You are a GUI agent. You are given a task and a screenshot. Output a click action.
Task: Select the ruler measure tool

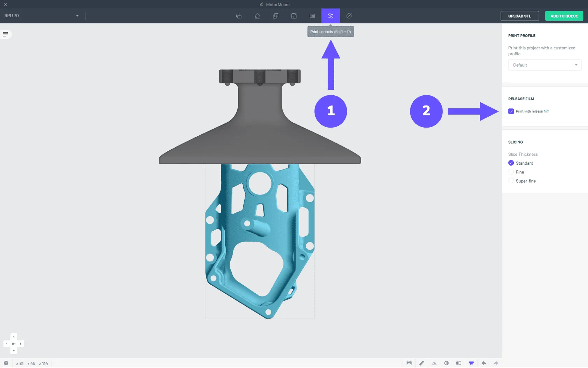point(421,363)
